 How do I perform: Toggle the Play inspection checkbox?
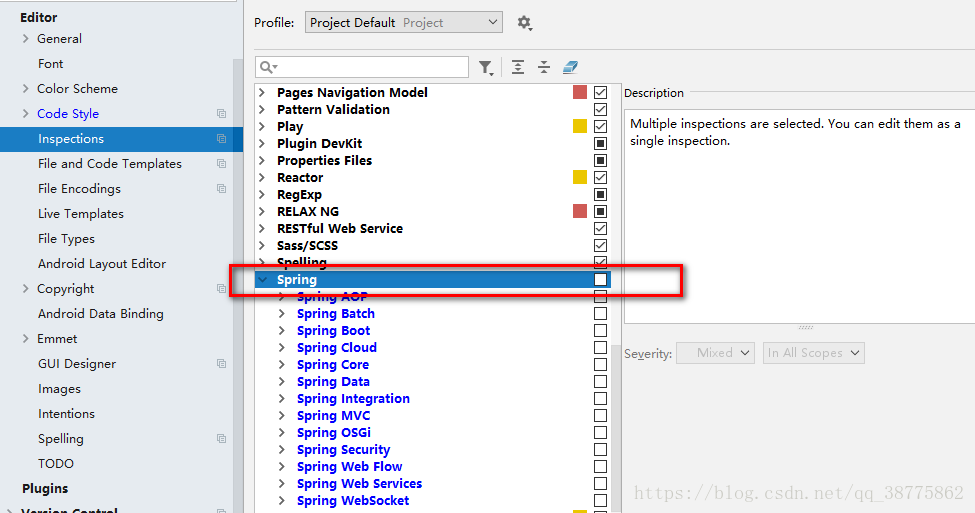click(x=600, y=126)
